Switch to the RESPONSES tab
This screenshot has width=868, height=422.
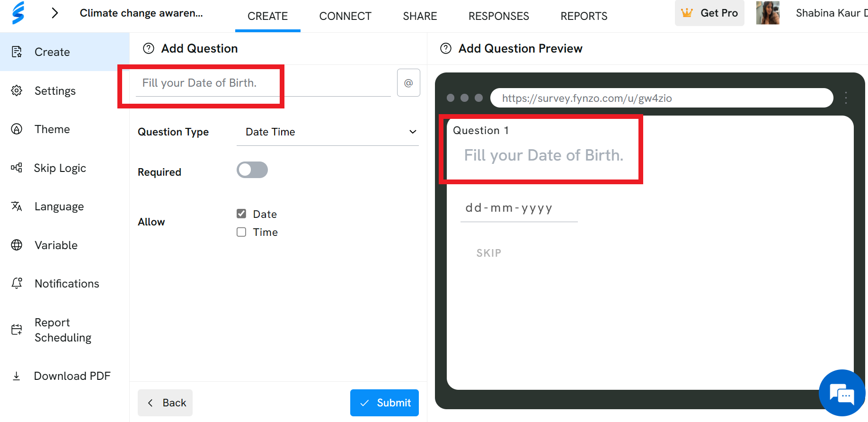click(499, 16)
